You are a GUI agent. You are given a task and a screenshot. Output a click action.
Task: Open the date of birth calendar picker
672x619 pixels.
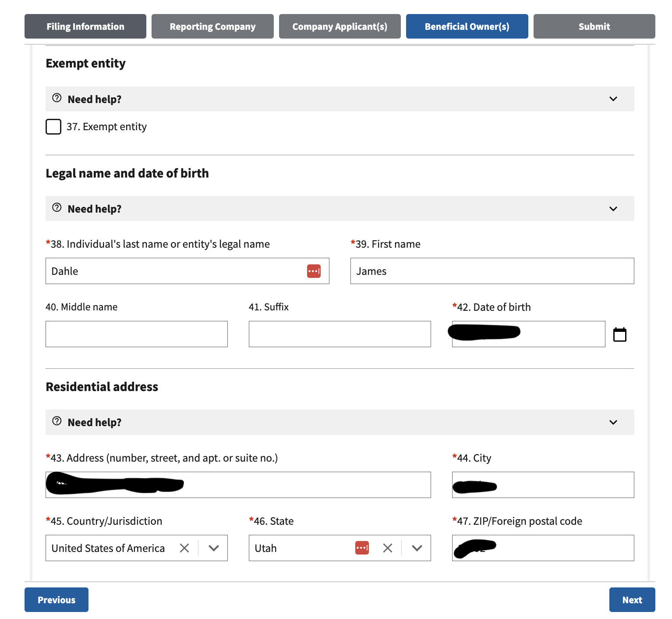pos(619,334)
